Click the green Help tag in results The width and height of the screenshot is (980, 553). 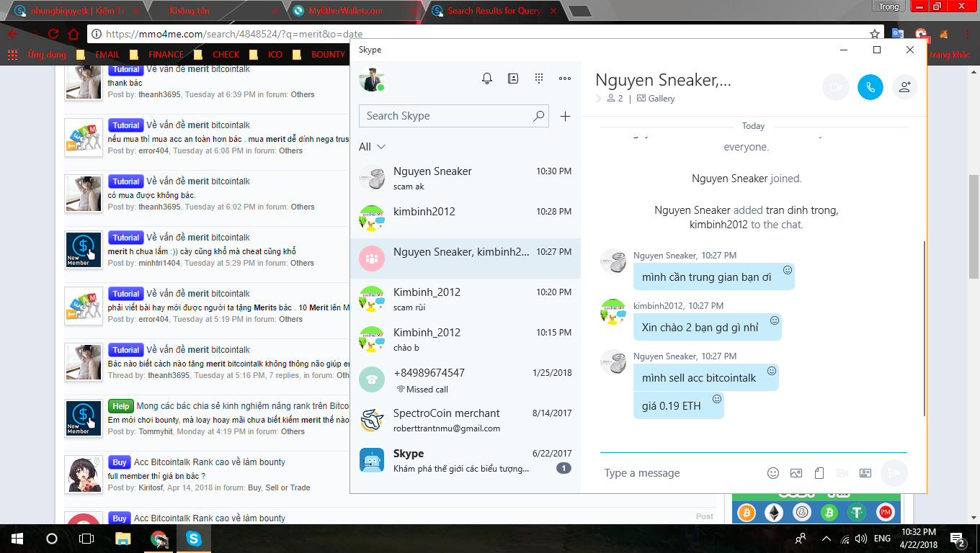pyautogui.click(x=121, y=406)
